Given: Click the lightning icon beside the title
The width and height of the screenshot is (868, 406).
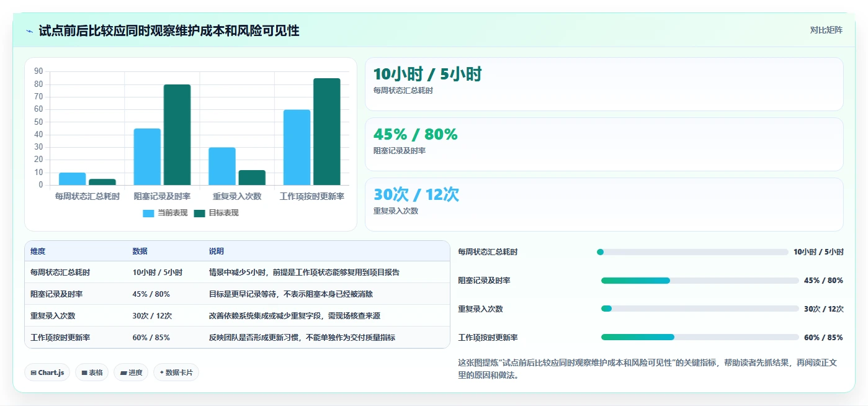Looking at the screenshot, I should point(30,30).
